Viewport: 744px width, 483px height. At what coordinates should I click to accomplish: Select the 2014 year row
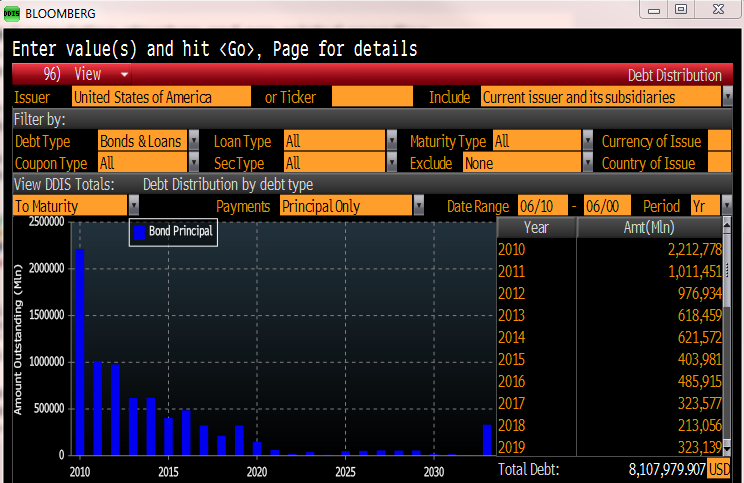point(609,337)
